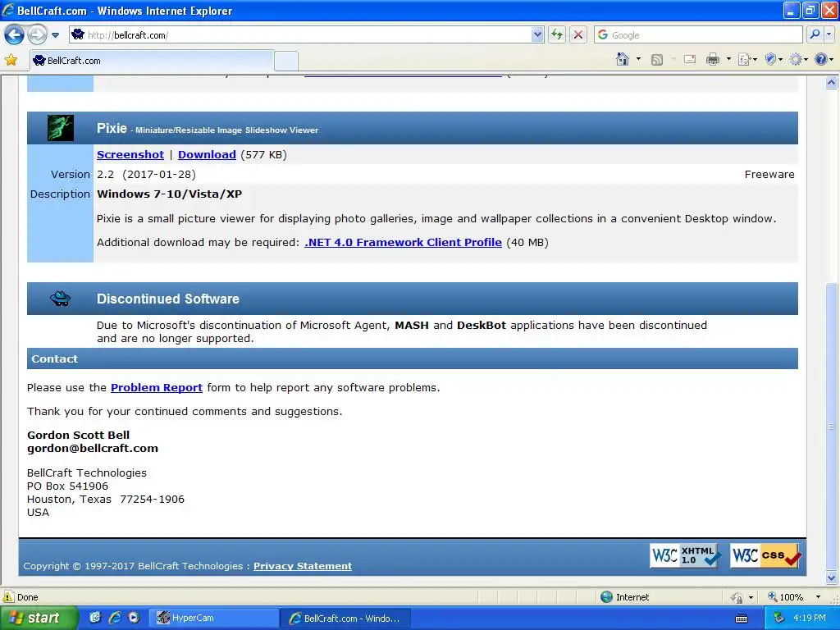Open the Safety menu
Screen dimensions: 840x630
point(774,59)
